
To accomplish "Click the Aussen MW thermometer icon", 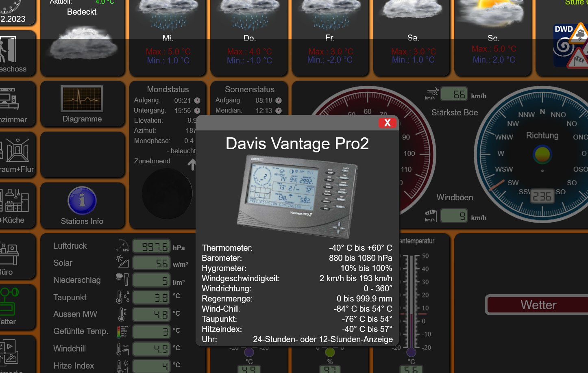I will pyautogui.click(x=122, y=314).
